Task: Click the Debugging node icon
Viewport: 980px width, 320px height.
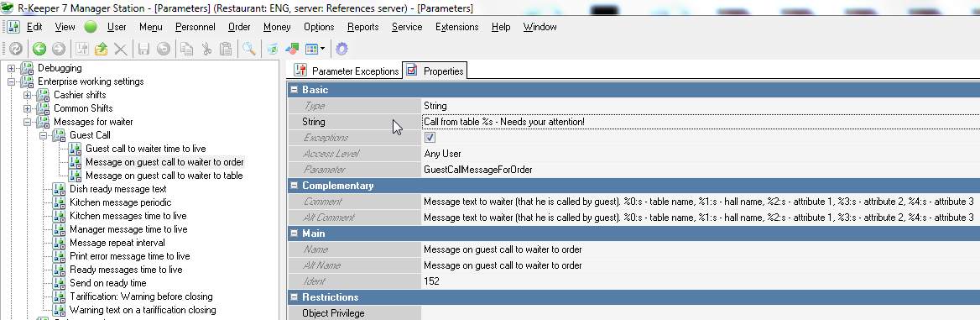Action: pos(27,68)
